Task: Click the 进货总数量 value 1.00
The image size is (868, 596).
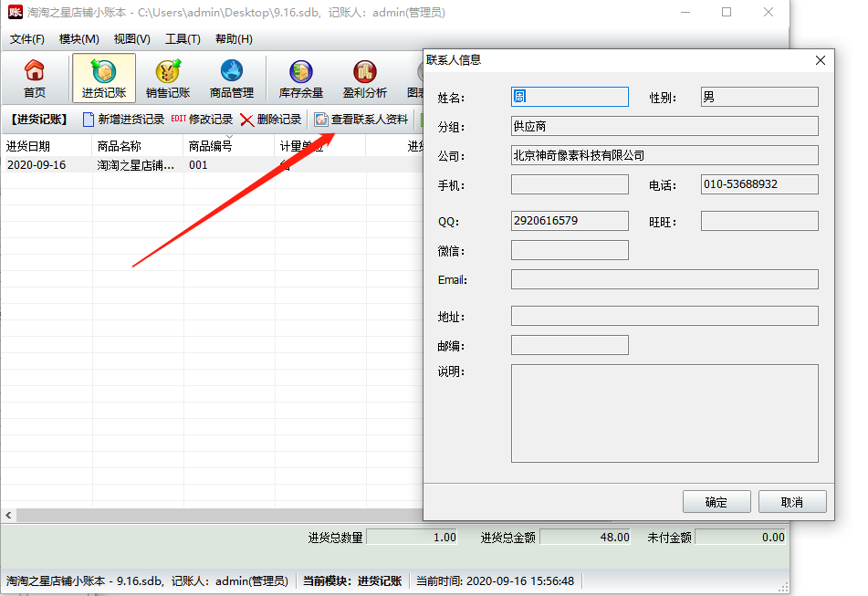Action: click(413, 538)
